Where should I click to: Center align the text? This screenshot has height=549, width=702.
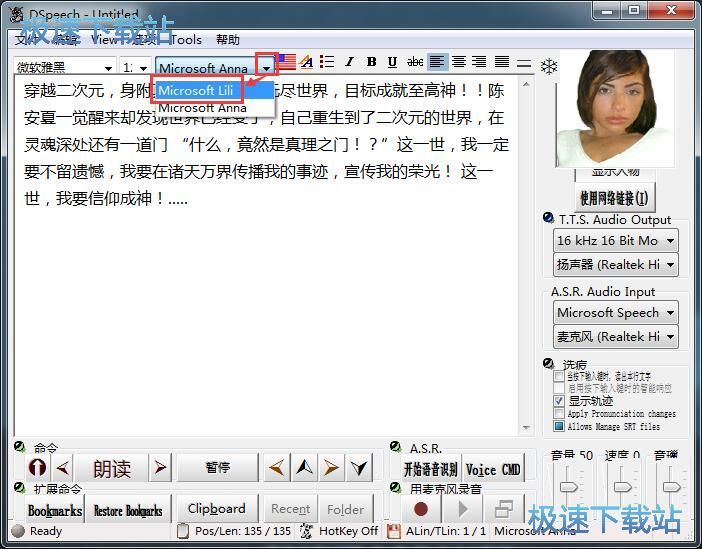click(x=458, y=62)
